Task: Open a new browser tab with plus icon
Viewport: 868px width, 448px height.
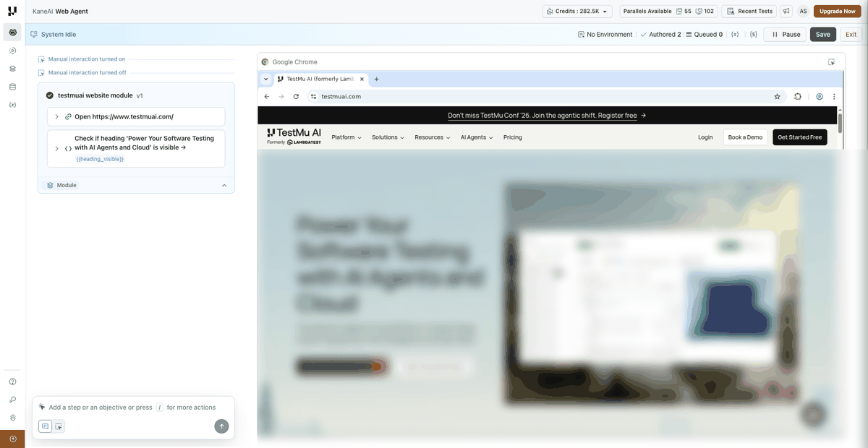Action: click(376, 79)
